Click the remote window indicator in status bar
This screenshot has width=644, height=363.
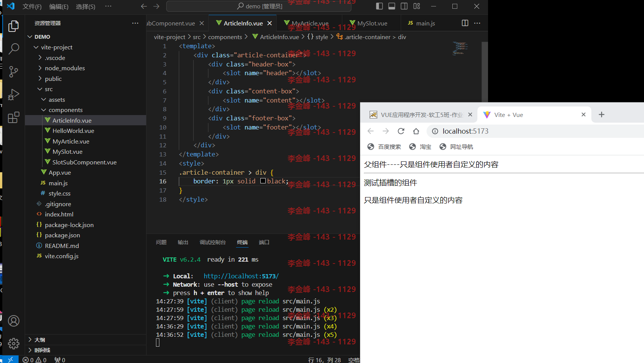pyautogui.click(x=10, y=360)
